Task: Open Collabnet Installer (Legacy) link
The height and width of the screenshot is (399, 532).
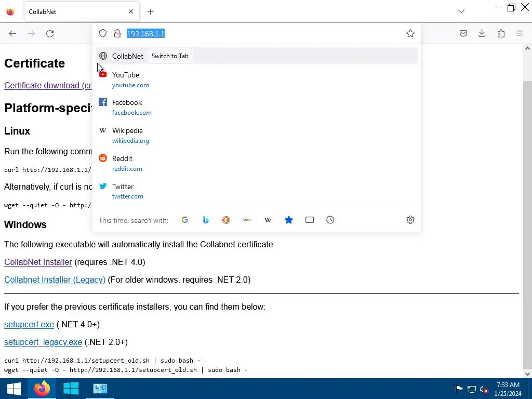Action: pos(55,280)
